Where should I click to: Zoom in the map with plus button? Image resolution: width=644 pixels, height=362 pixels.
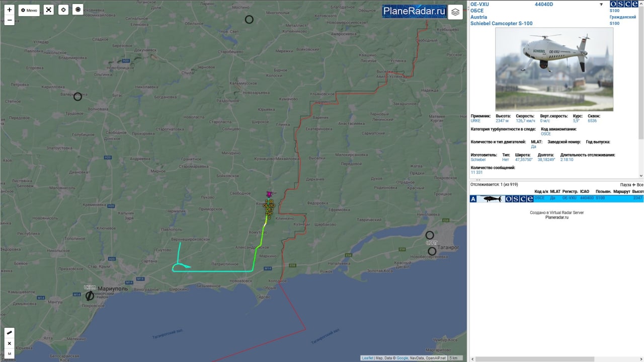[x=9, y=10]
